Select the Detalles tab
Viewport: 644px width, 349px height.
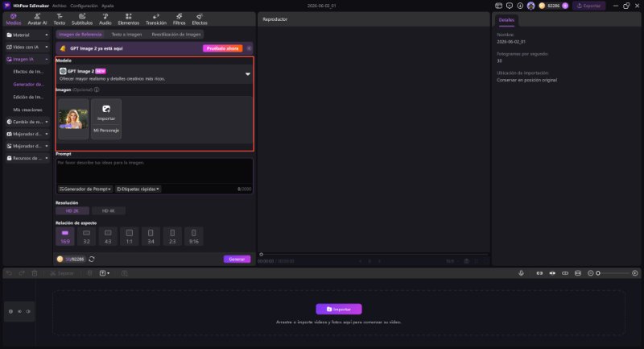pos(506,19)
